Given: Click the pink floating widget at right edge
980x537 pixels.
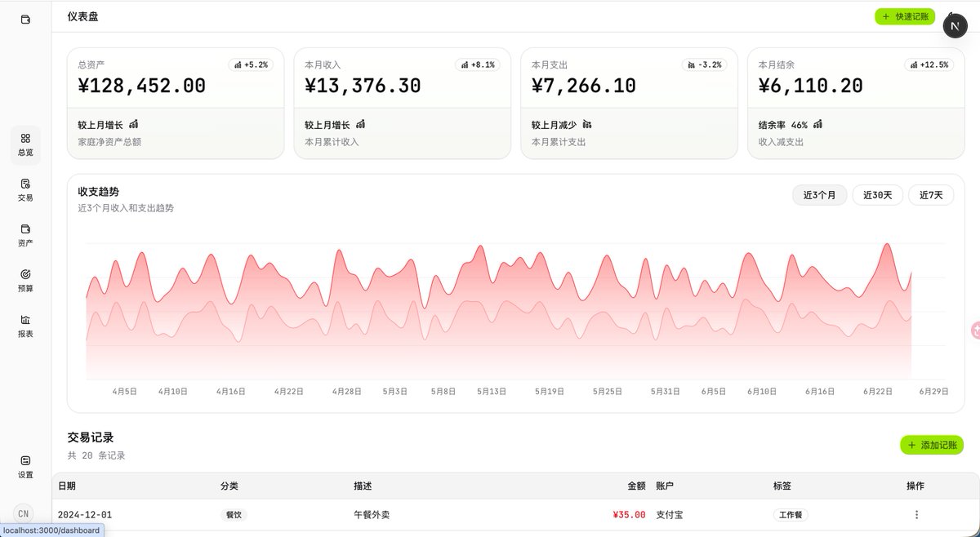Looking at the screenshot, I should coord(975,331).
